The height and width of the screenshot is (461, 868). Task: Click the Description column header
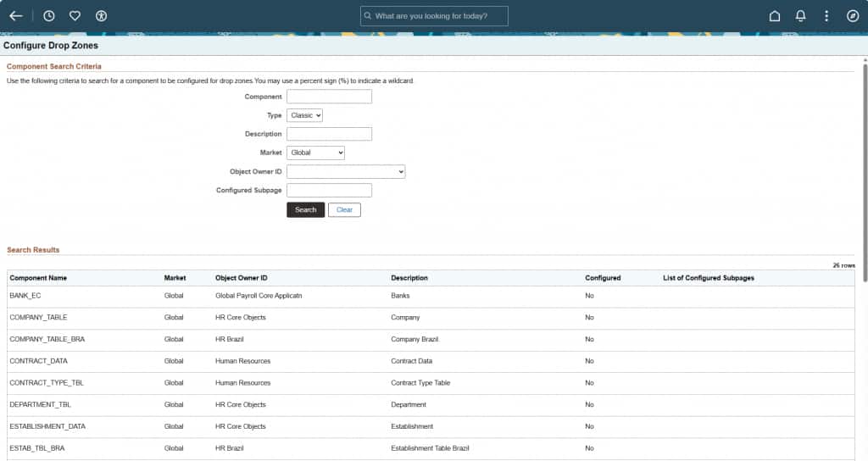point(409,278)
